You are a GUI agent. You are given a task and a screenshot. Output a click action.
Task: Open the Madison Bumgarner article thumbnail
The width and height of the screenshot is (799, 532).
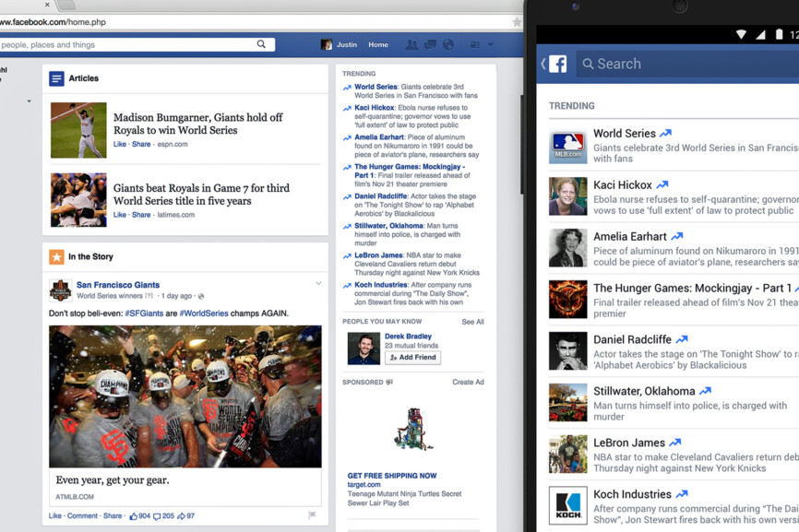[78, 130]
